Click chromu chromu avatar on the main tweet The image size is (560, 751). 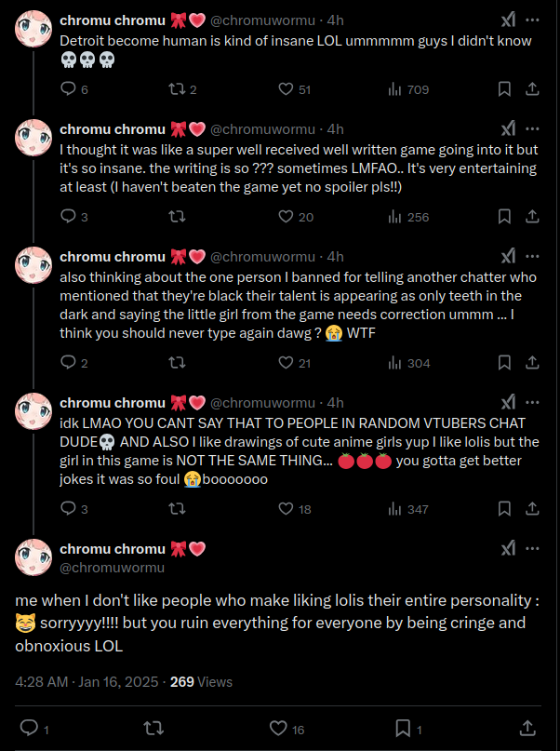click(33, 557)
